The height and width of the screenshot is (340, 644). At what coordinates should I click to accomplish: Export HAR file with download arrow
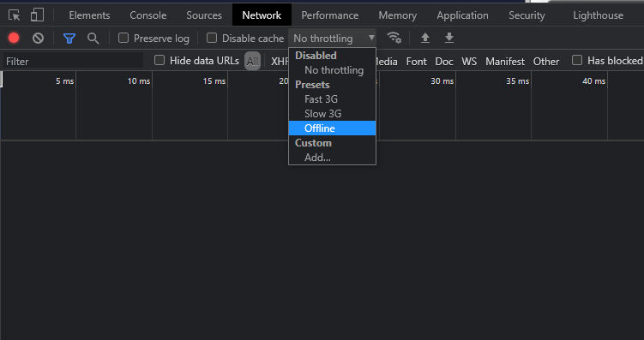click(x=449, y=39)
